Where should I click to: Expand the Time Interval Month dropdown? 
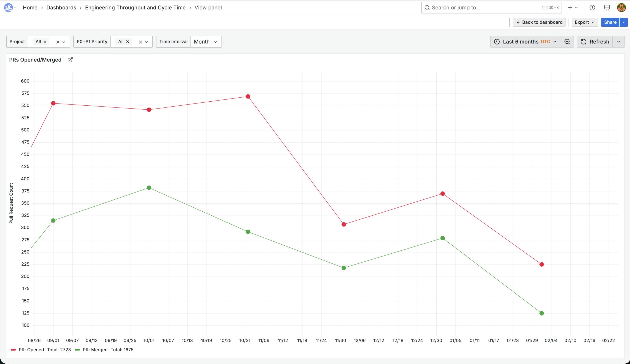206,42
